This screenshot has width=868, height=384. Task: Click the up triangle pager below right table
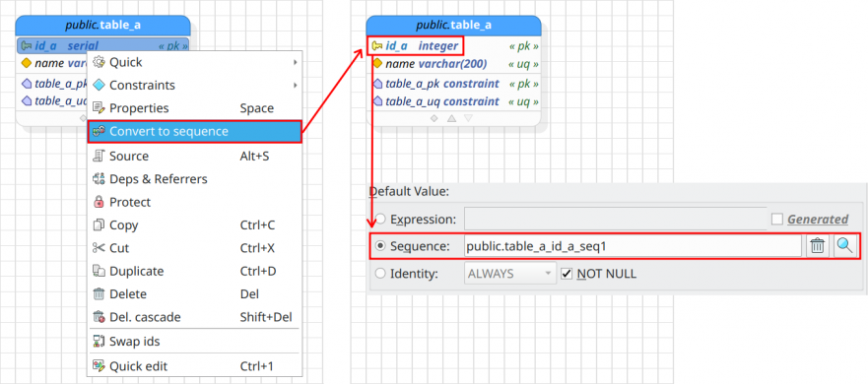point(451,118)
